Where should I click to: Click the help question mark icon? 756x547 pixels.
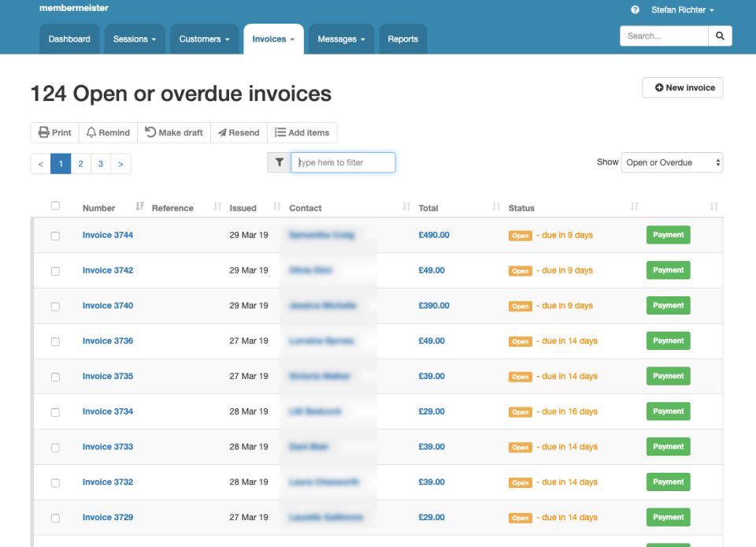point(636,10)
